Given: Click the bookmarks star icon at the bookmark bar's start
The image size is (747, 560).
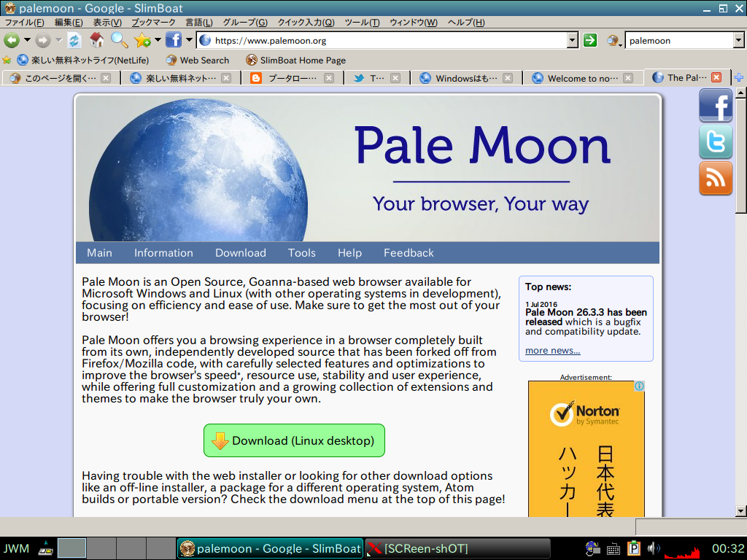Looking at the screenshot, I should tap(7, 60).
